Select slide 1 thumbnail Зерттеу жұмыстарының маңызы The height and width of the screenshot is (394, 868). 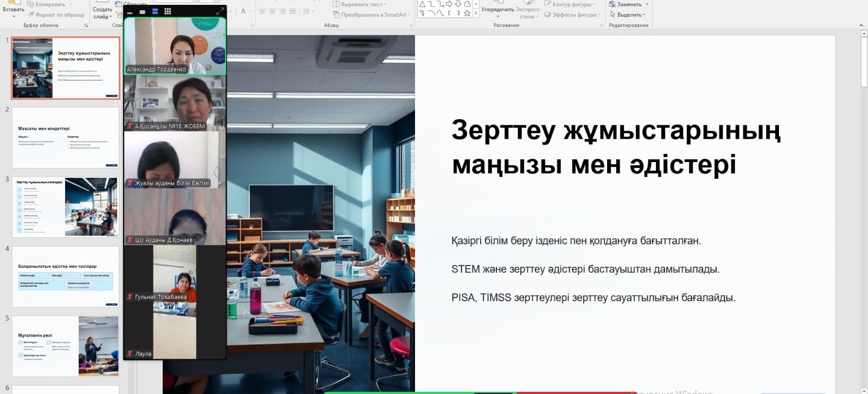coord(66,68)
